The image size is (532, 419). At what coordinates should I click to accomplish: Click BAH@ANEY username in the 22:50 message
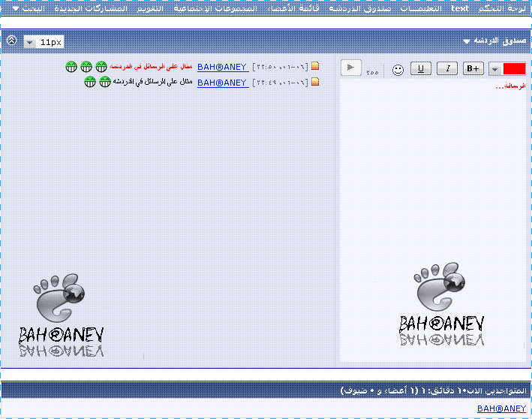222,66
